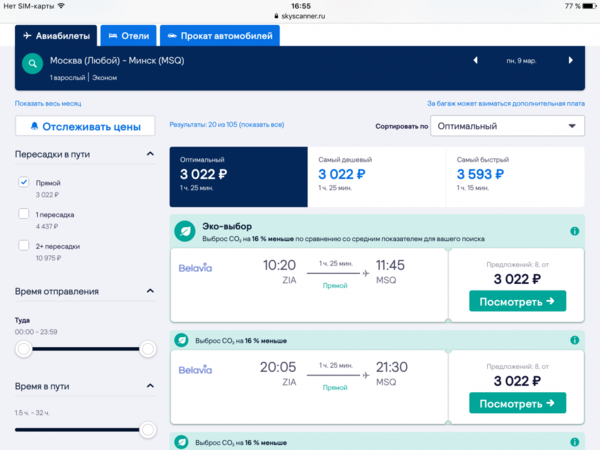This screenshot has width=600, height=450.
Task: Click the Москва – Минск search summary
Action: click(x=117, y=60)
